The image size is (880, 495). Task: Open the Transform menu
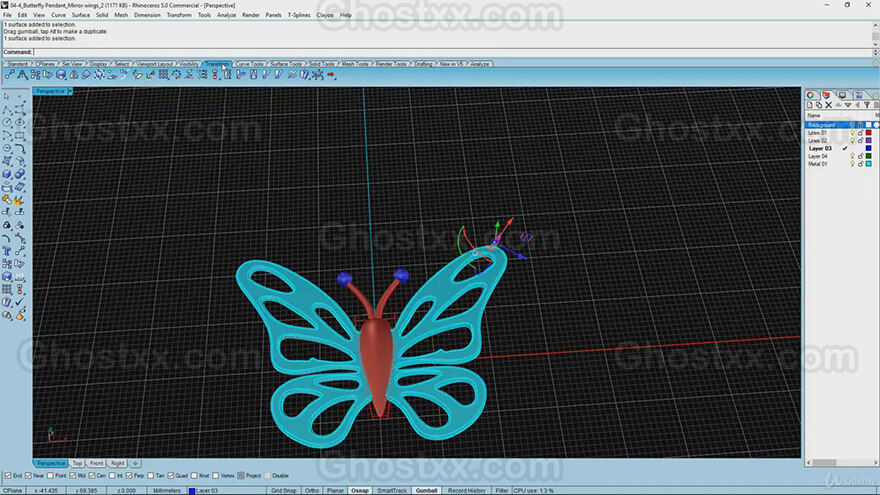pyautogui.click(x=179, y=15)
